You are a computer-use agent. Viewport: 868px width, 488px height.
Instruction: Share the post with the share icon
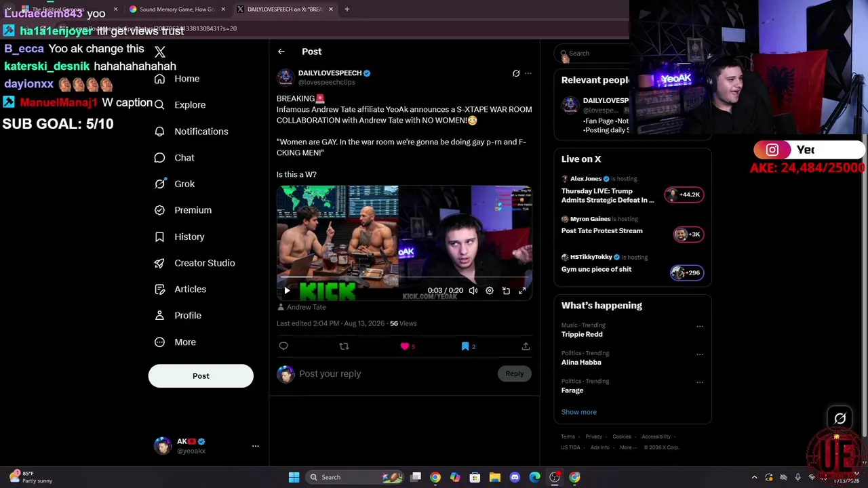pyautogui.click(x=526, y=346)
